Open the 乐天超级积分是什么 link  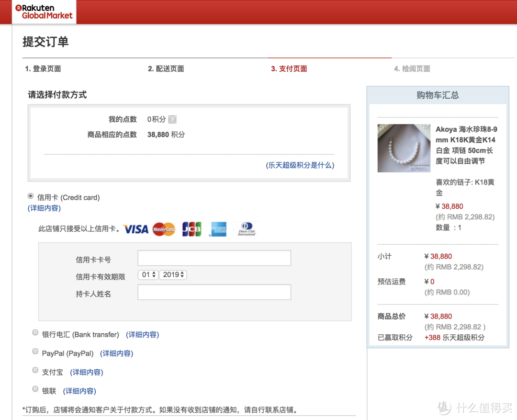click(300, 165)
